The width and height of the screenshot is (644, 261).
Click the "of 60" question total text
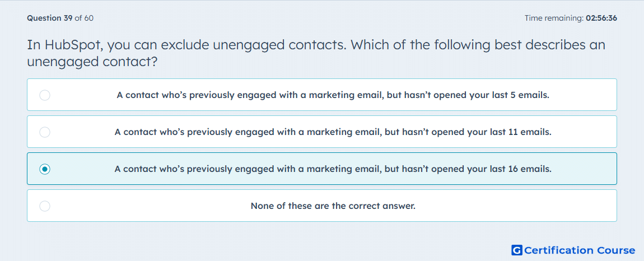[x=84, y=18]
